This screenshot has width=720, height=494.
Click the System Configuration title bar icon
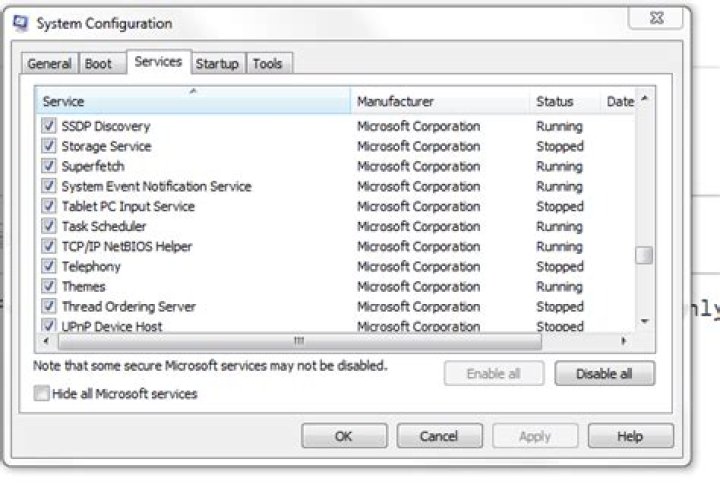[x=20, y=22]
